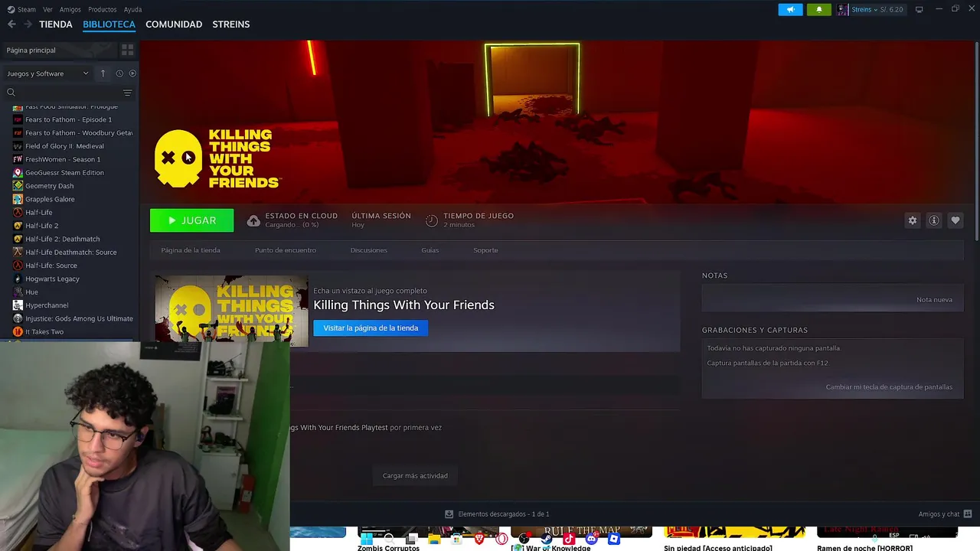Open advanced library filters icon
This screenshot has height=551, width=980.
127,93
